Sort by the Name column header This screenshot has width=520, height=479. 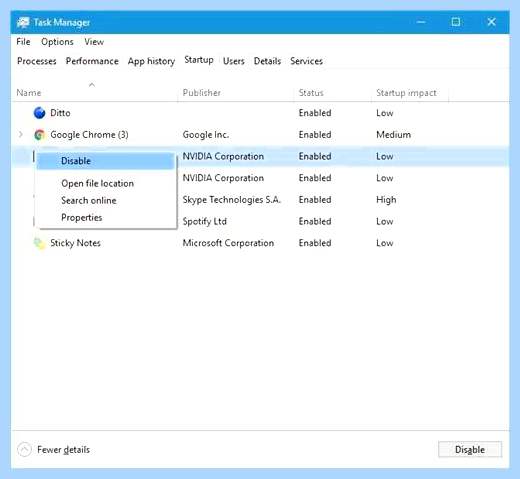[29, 93]
